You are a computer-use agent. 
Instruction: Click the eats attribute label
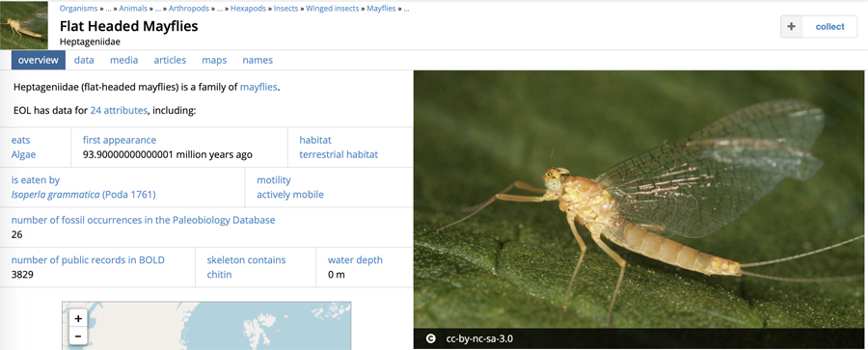[x=21, y=140]
